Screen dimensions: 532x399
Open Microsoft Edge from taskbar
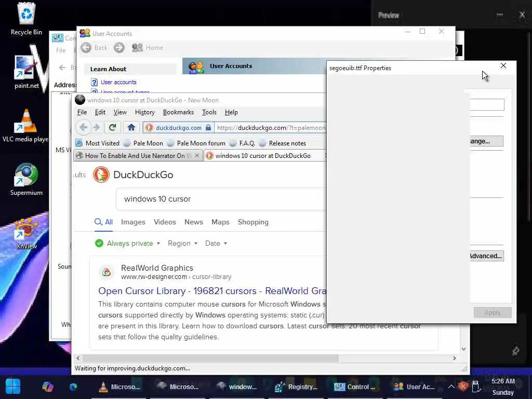[x=73, y=387]
